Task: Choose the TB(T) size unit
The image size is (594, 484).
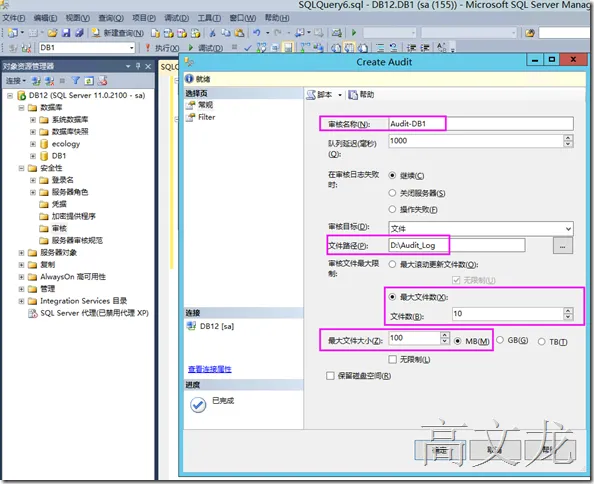Action: [542, 342]
